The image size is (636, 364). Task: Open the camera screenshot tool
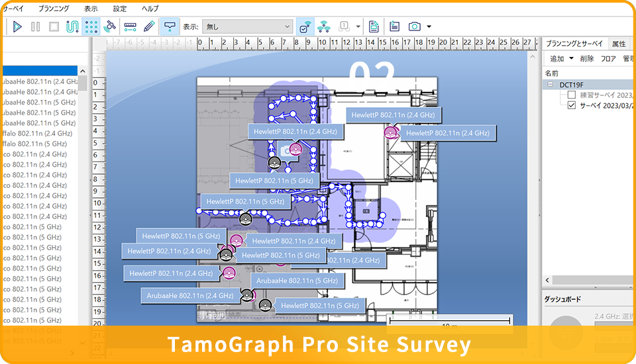click(415, 26)
